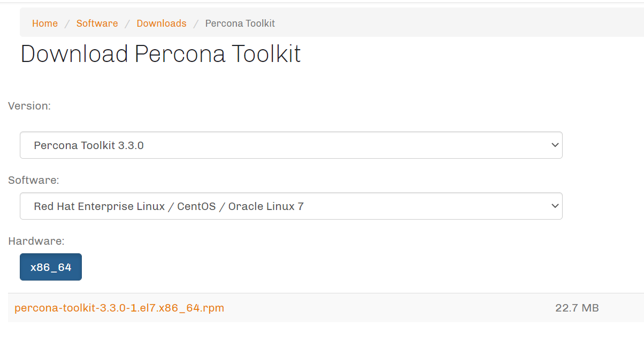Select the x86_64 hardware button
Image resolution: width=644 pixels, height=342 pixels.
51,267
